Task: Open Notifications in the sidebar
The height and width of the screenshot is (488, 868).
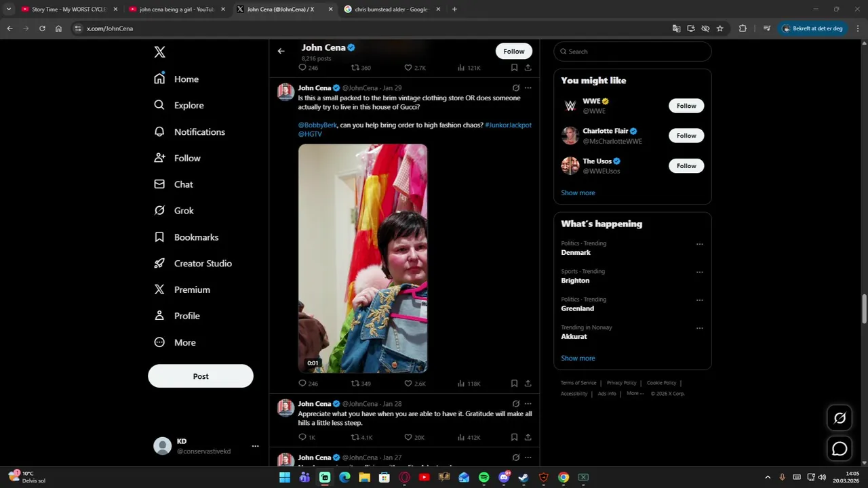Action: click(x=189, y=131)
